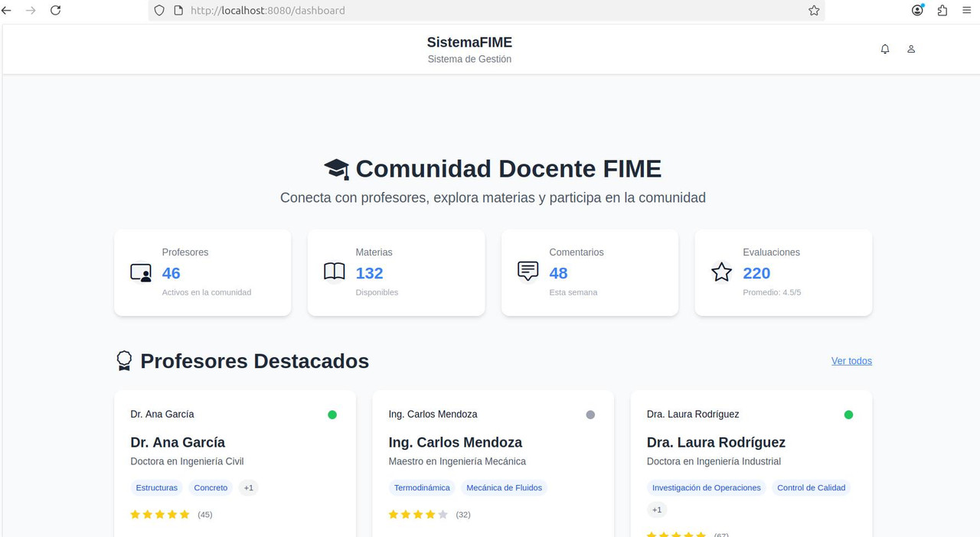Click the SistemaFIME title
Image resolution: width=980 pixels, height=537 pixels.
pyautogui.click(x=469, y=43)
